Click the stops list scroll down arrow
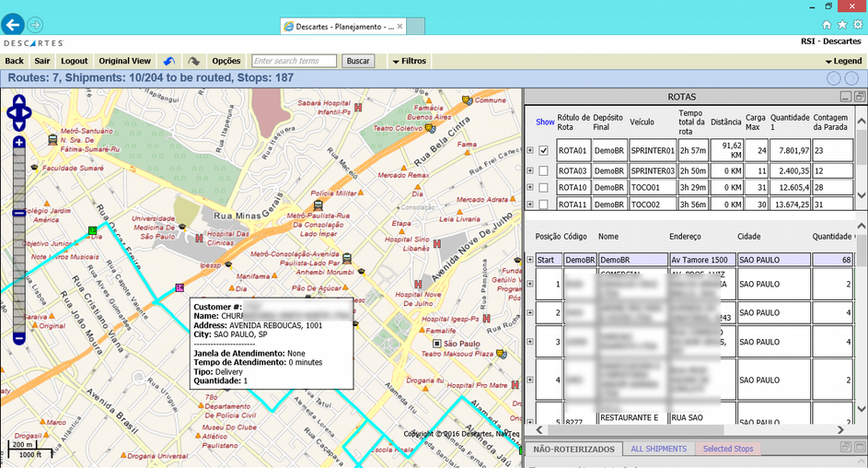 pos(862,409)
